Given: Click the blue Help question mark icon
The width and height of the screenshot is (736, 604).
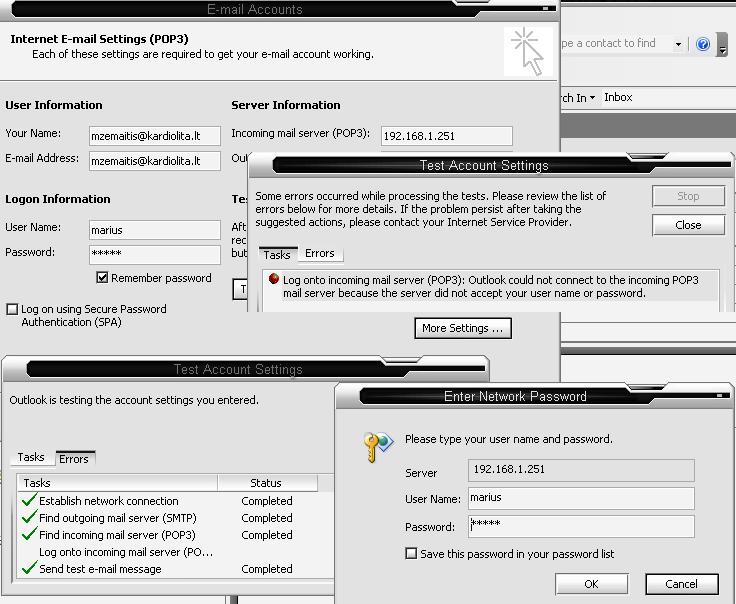Looking at the screenshot, I should tap(703, 45).
